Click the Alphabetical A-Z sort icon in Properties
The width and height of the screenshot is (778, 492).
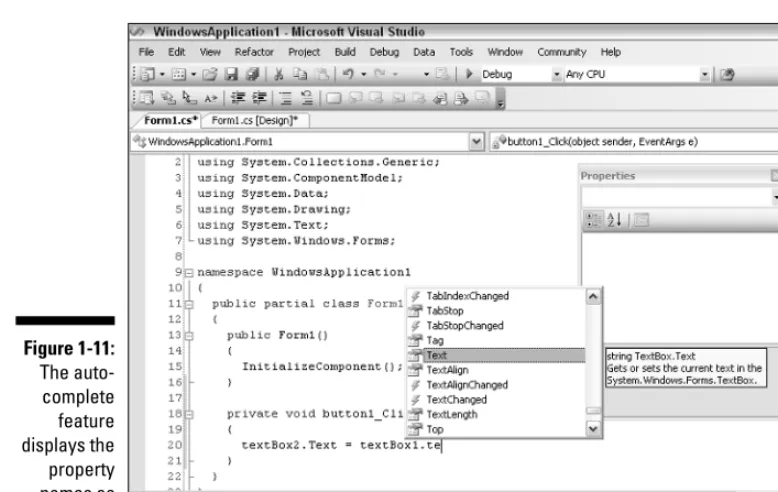[614, 220]
